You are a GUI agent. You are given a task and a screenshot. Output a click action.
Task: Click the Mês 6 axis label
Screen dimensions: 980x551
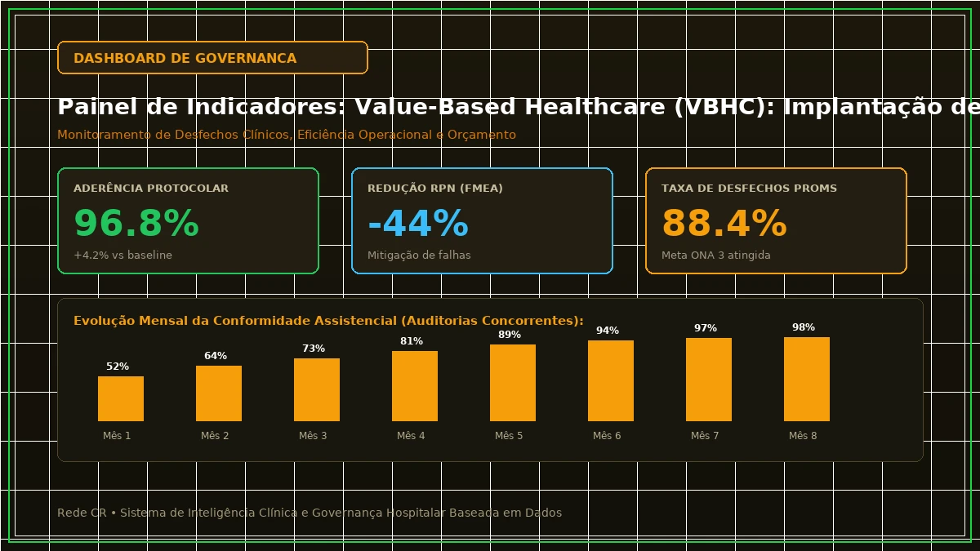tap(607, 436)
